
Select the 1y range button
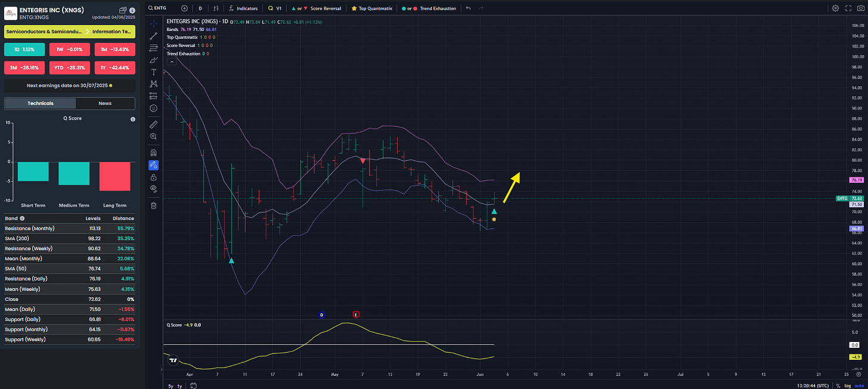[179, 386]
